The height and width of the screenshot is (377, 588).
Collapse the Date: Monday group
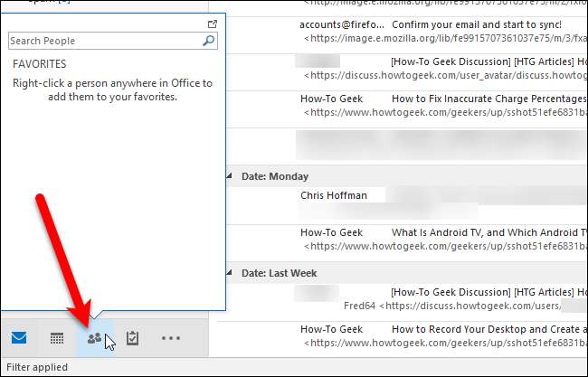[229, 175]
